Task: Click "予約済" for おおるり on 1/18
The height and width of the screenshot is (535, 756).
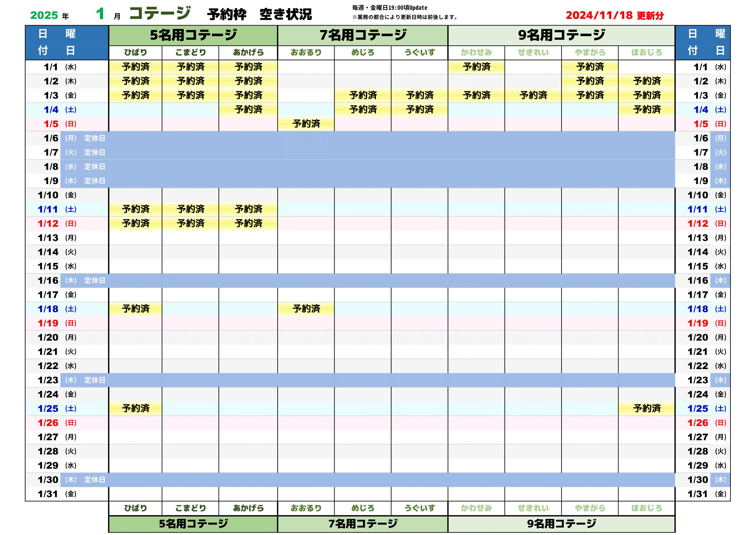Action: coord(306,309)
